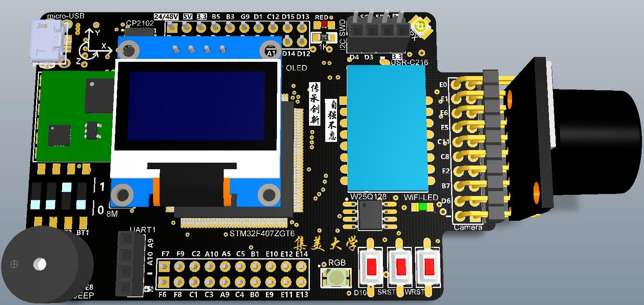This screenshot has width=644, height=305.
Task: Click the 'BT1' label
Action: pyautogui.click(x=83, y=233)
